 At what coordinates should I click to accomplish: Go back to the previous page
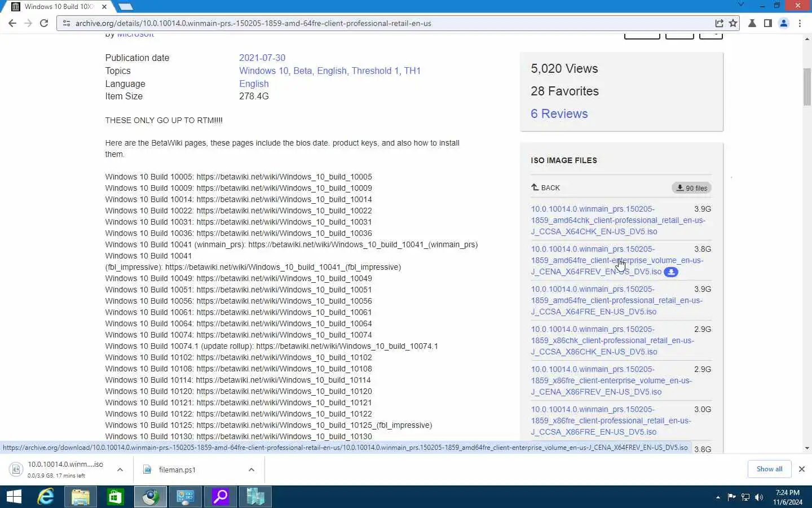[12, 23]
